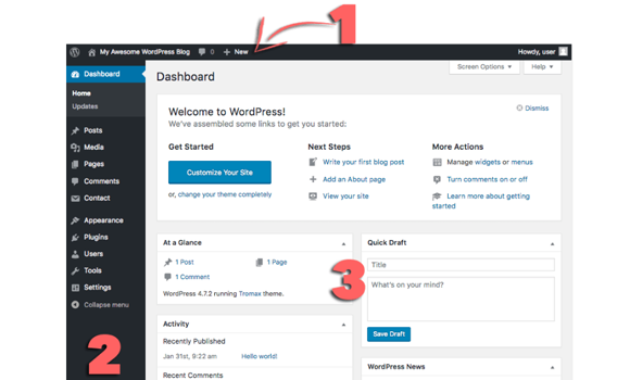This screenshot has height=380, width=630.
Task: Click the graduation cap icon beside Learn more
Action: click(437, 196)
